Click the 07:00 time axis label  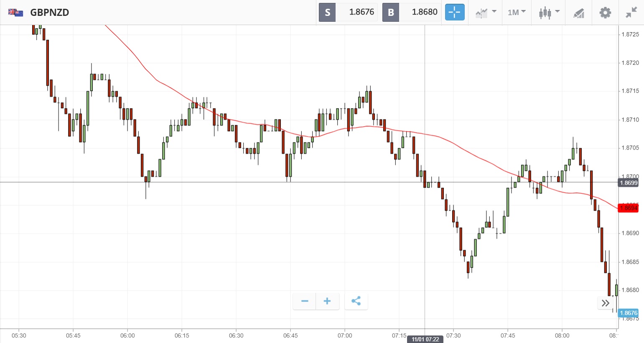[345, 335]
